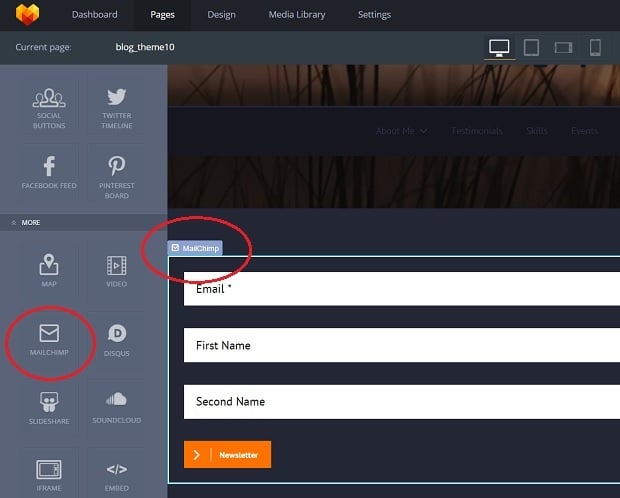The height and width of the screenshot is (498, 620).
Task: Switch to tablet portrait preview
Action: click(x=532, y=47)
